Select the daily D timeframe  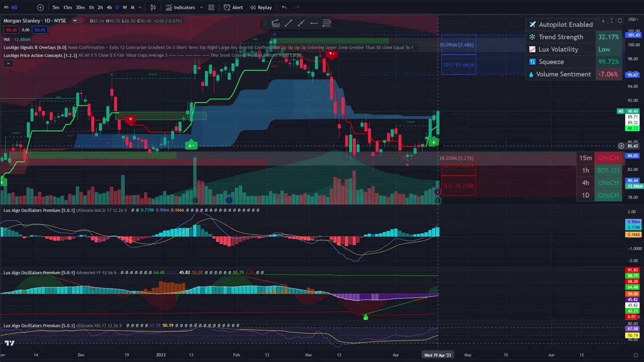(117, 8)
